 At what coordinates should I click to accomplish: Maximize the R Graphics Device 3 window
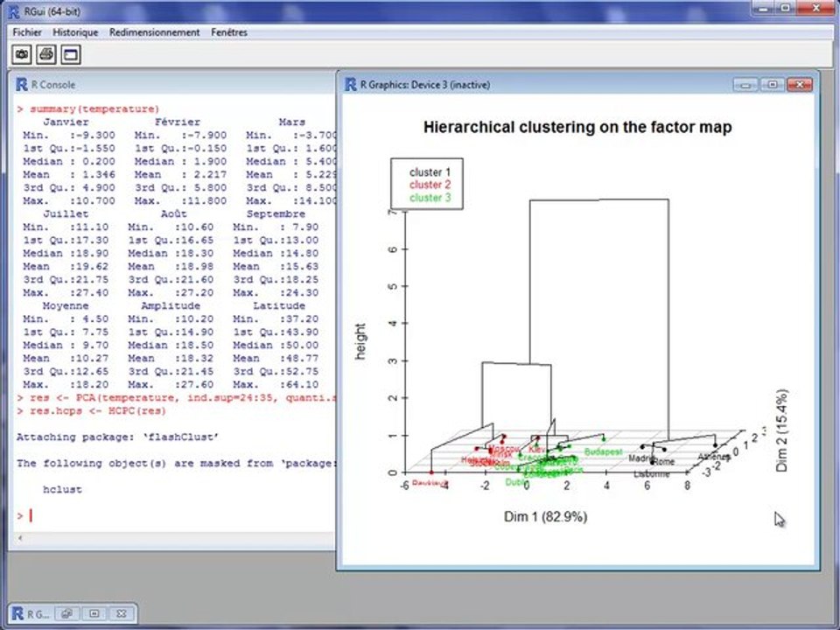[773, 85]
